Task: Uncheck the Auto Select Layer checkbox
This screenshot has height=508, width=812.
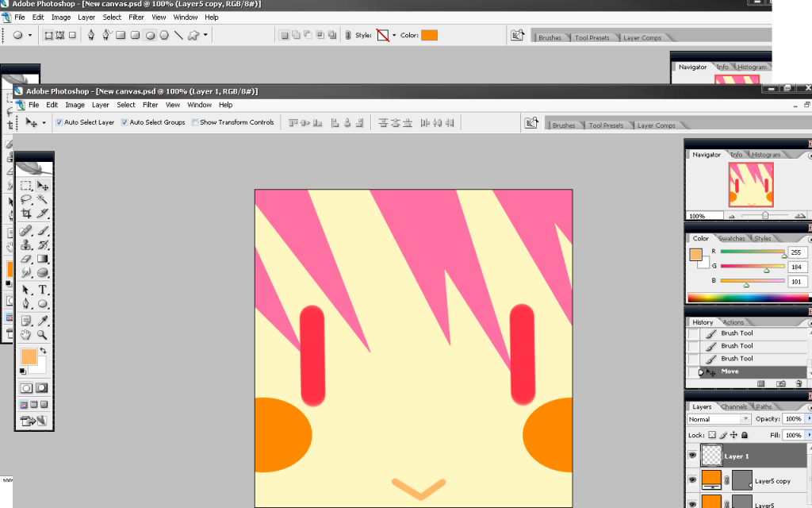Action: [x=59, y=122]
